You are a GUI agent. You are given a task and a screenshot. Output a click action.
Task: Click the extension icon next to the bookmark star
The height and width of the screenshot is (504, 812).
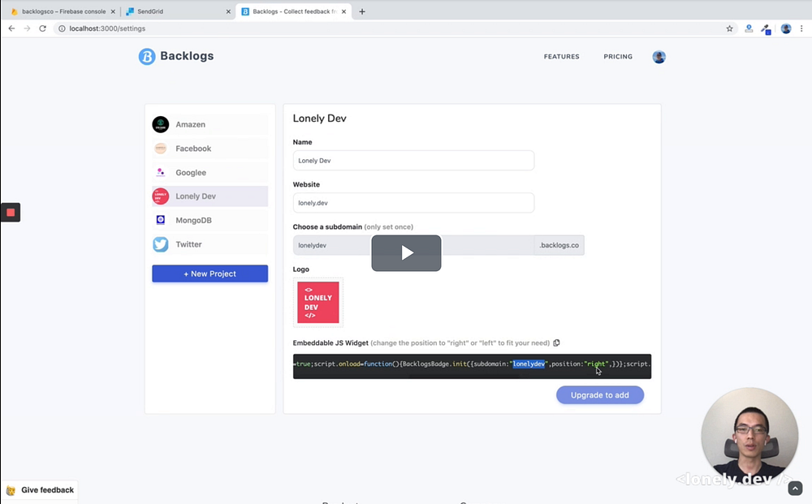(749, 28)
